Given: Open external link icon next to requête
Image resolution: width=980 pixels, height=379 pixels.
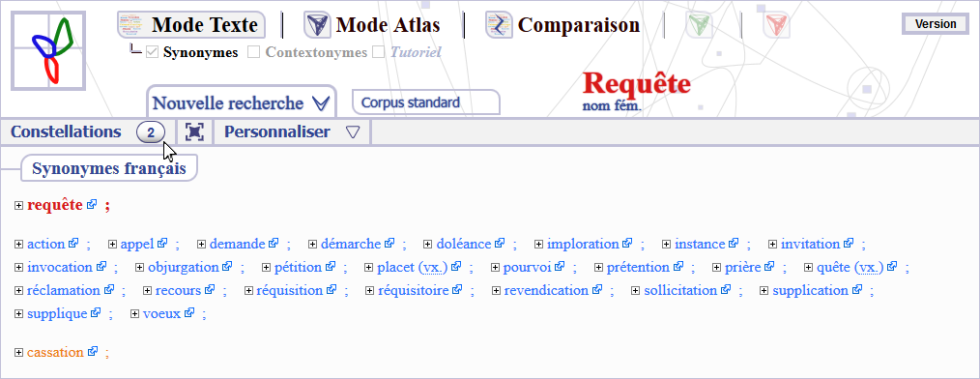Looking at the screenshot, I should click(x=92, y=205).
